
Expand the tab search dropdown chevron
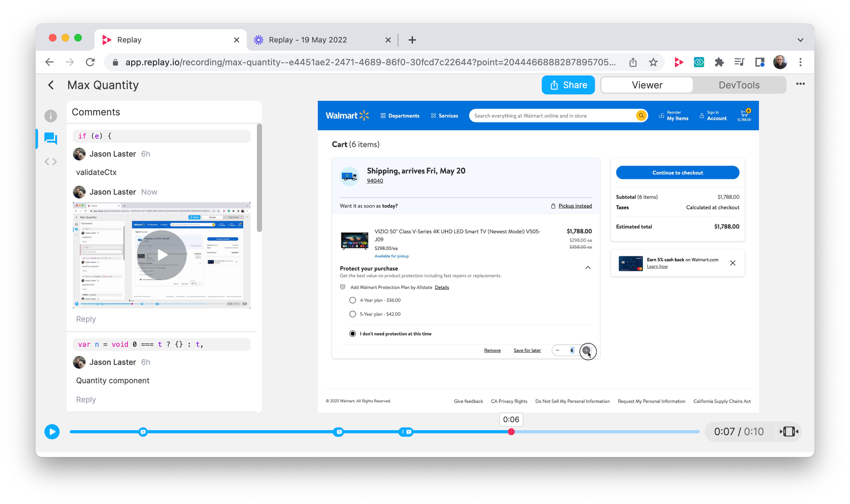coord(800,40)
